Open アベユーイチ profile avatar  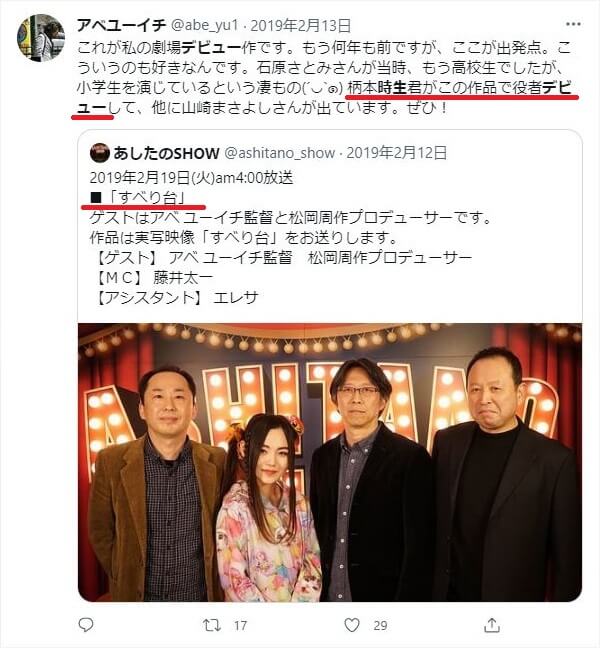pyautogui.click(x=41, y=38)
